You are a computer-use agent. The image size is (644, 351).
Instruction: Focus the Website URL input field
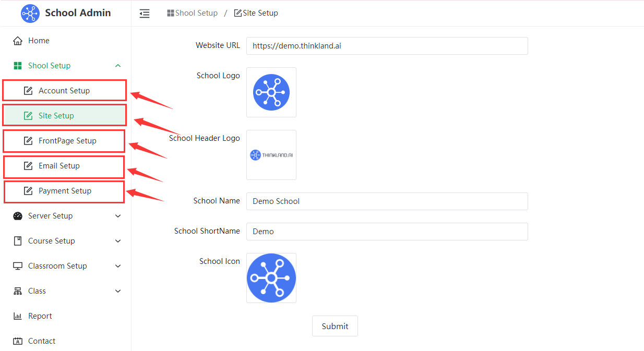(x=387, y=46)
